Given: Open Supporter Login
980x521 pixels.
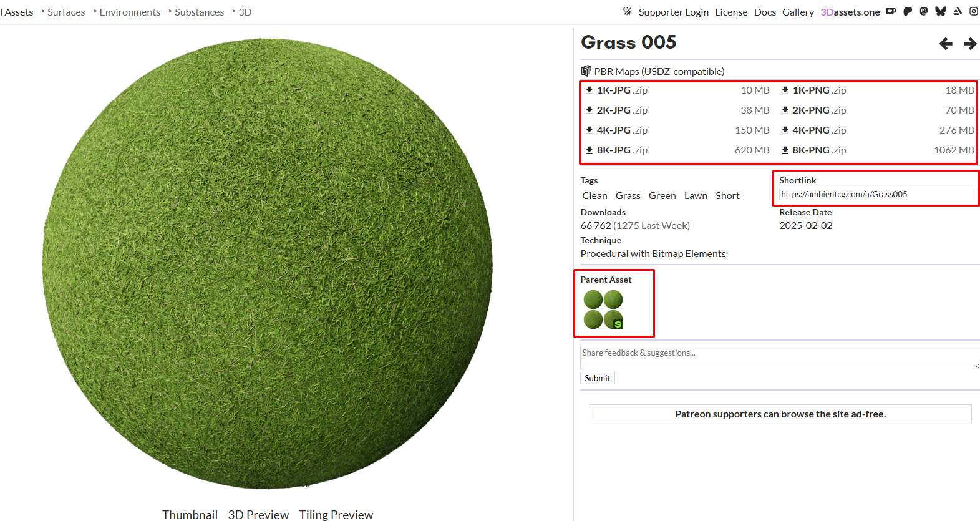Looking at the screenshot, I should pos(673,12).
